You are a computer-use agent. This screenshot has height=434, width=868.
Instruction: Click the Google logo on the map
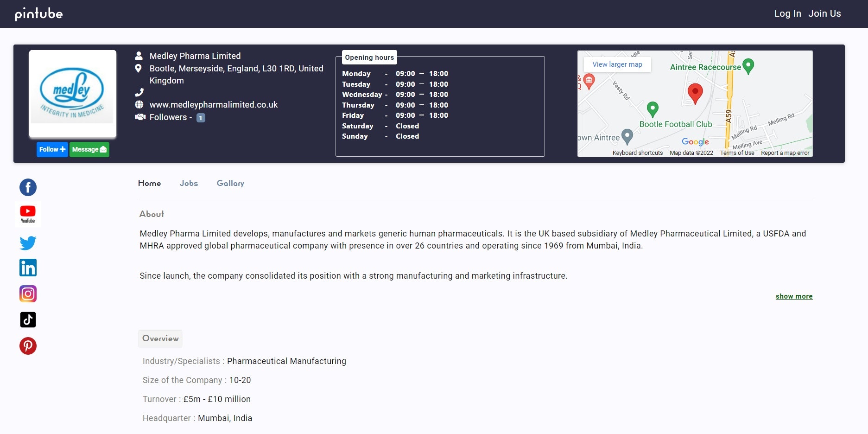point(695,142)
